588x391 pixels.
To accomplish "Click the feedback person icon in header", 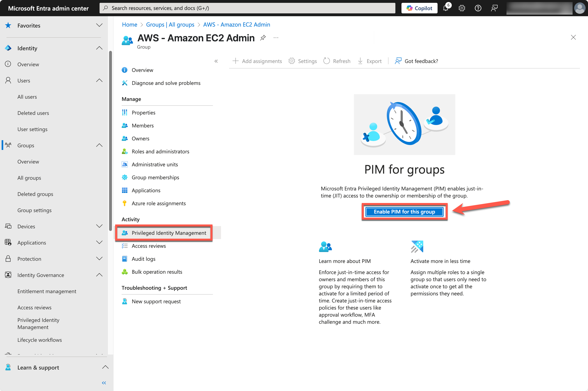I will coord(494,8).
